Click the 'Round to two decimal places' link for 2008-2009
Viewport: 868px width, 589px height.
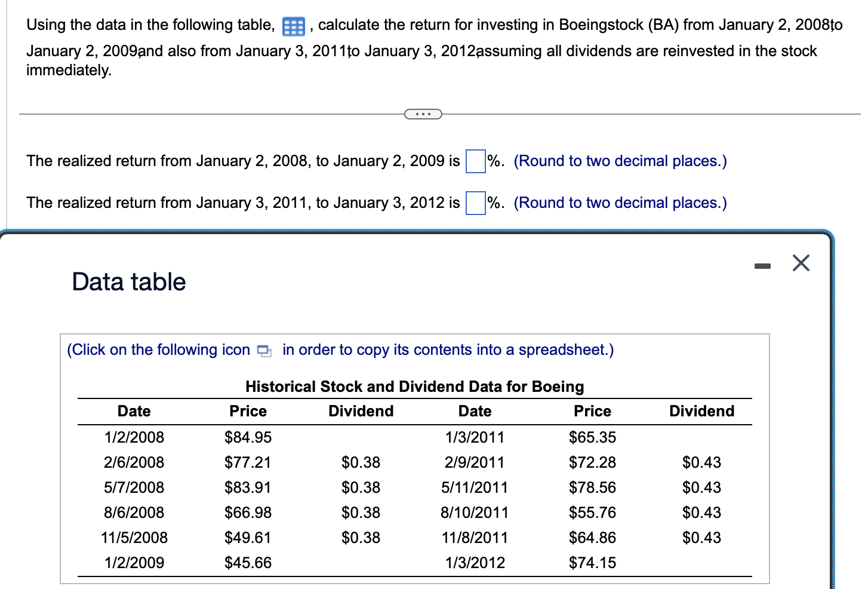pos(620,161)
